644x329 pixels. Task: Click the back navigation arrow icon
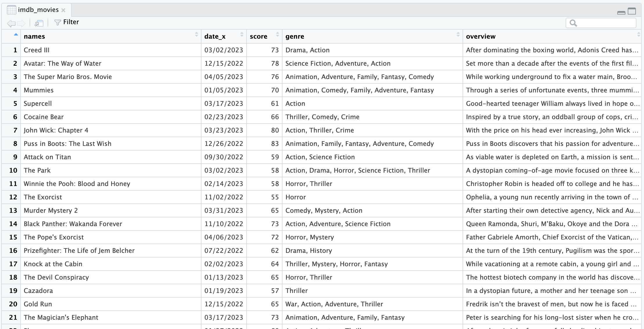(11, 23)
